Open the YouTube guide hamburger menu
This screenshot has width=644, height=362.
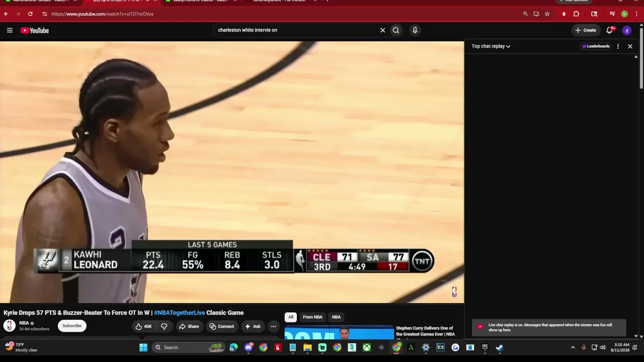click(10, 30)
